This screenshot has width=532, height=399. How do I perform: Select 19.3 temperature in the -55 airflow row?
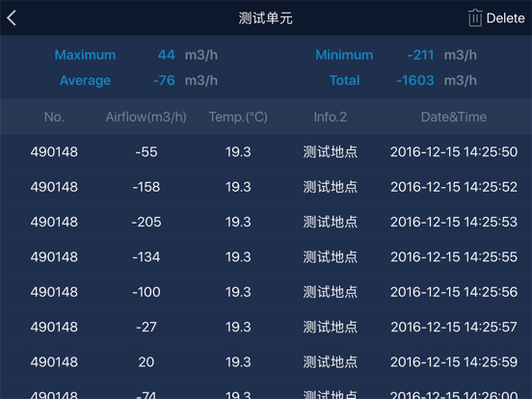click(x=238, y=152)
